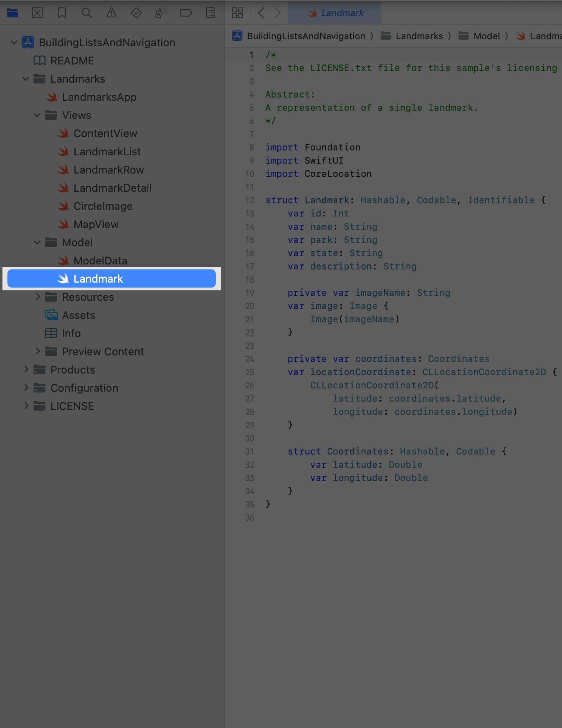
Task: Go back with the left chevron
Action: pyautogui.click(x=261, y=13)
